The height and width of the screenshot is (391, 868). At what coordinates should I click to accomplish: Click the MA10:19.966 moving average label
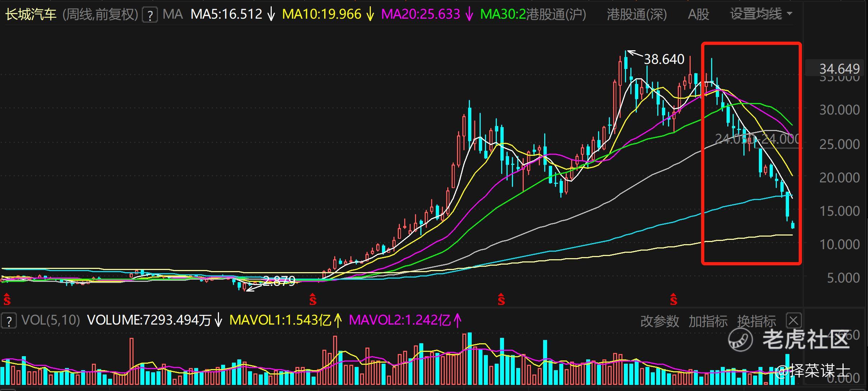[x=322, y=14]
